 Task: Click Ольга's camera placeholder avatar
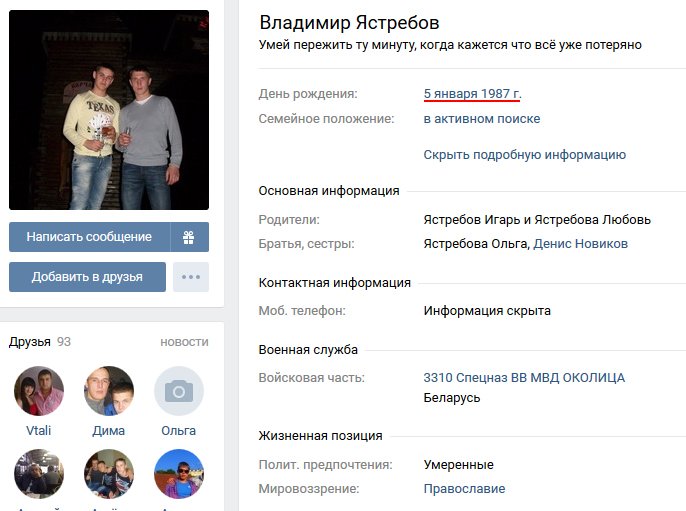[x=178, y=391]
